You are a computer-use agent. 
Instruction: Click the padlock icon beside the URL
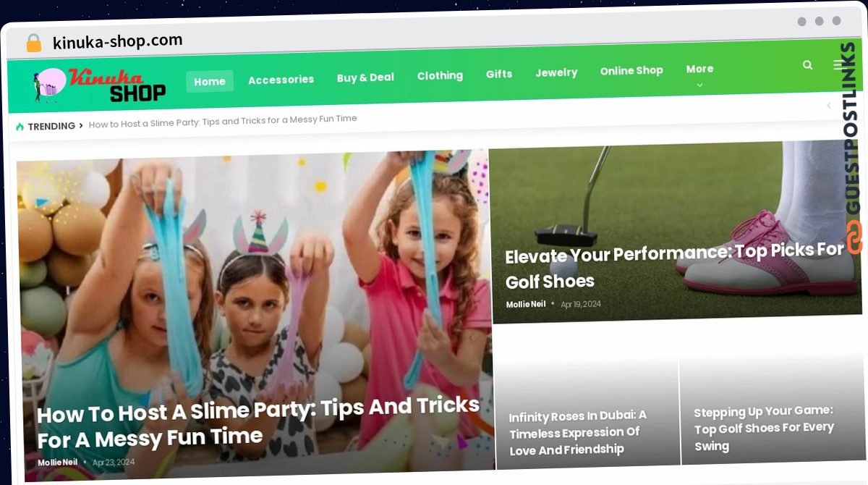(x=34, y=43)
